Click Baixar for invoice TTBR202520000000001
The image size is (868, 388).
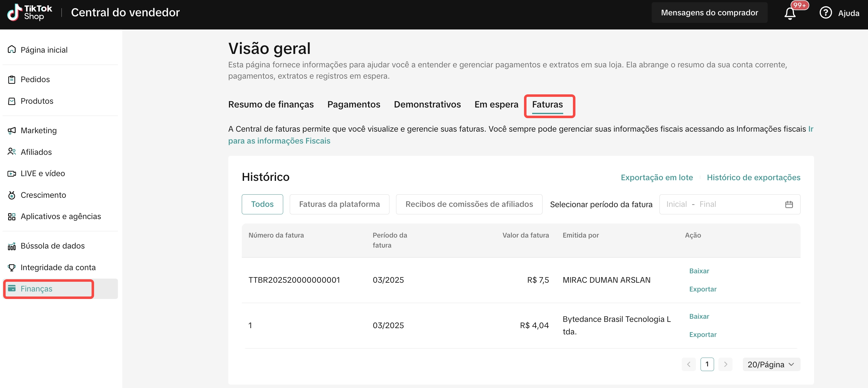(699, 271)
